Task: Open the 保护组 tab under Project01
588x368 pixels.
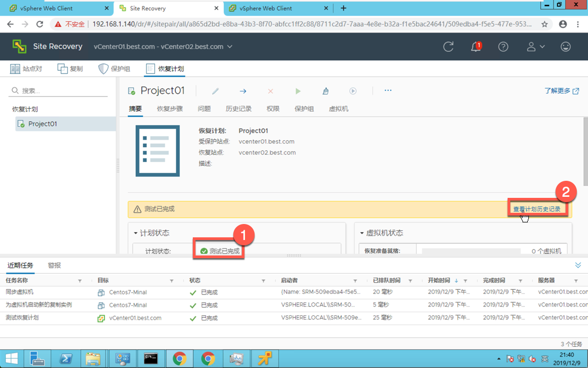Action: (x=304, y=109)
